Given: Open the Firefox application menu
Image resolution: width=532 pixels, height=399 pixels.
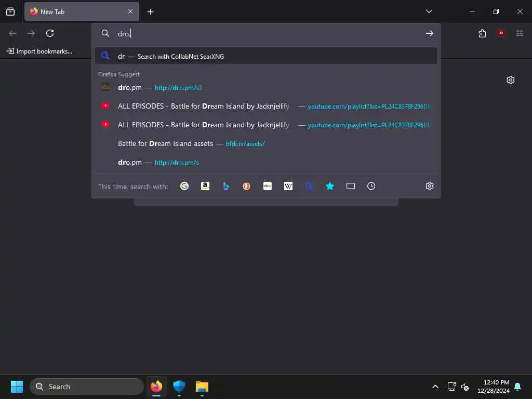Looking at the screenshot, I should [520, 33].
